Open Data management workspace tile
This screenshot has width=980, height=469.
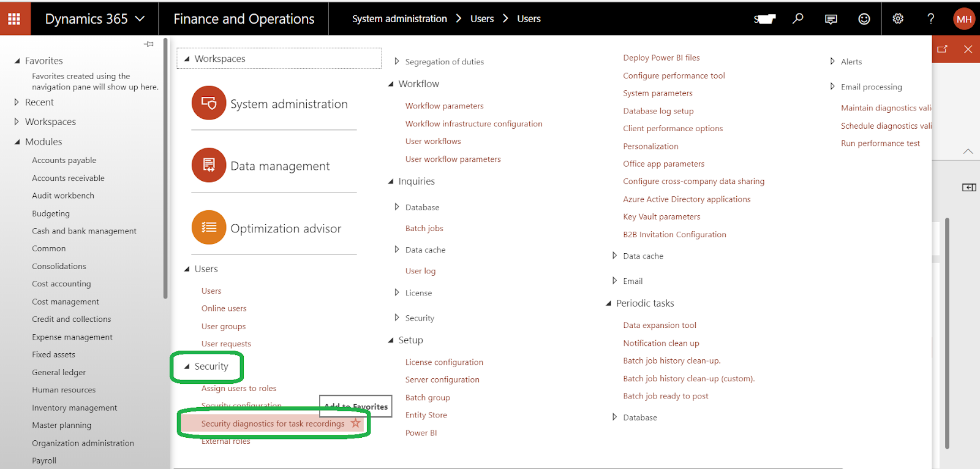click(274, 166)
